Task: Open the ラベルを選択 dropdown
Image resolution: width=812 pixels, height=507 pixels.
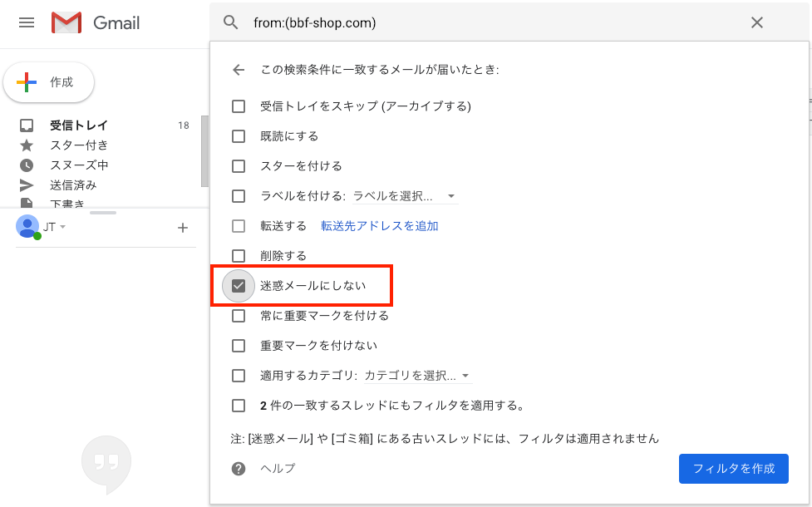Action: tap(405, 196)
